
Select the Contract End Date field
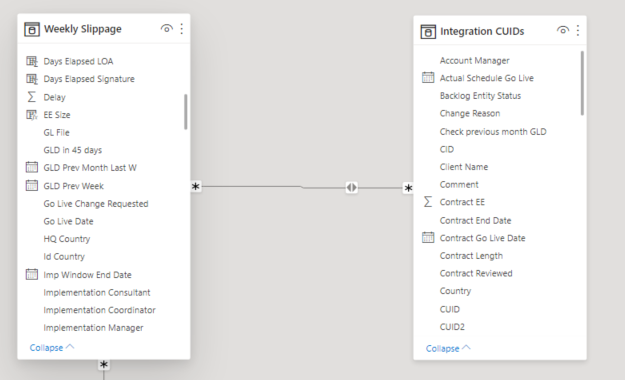tap(475, 221)
